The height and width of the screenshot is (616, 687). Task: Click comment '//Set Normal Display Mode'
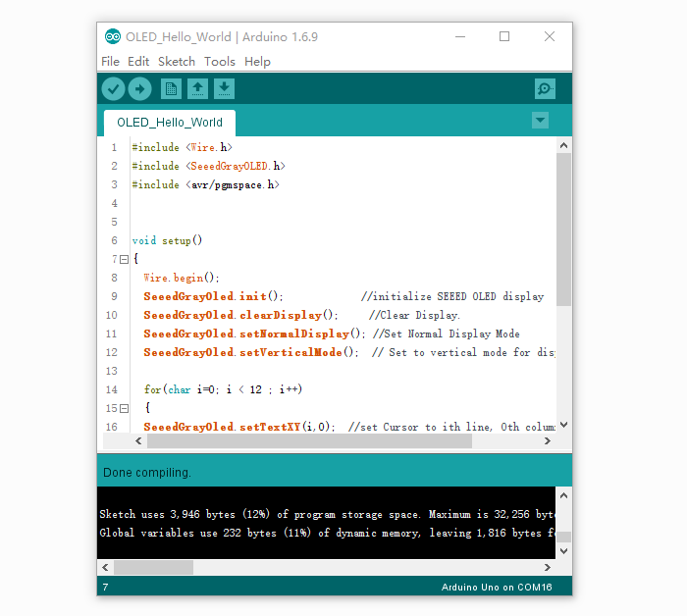(447, 334)
